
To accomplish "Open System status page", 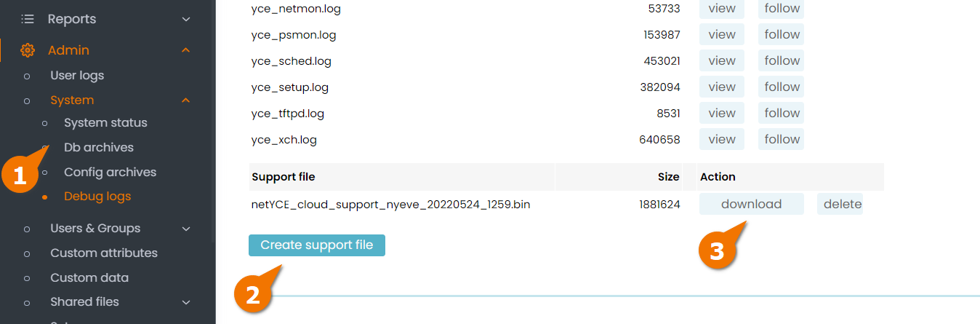I will 105,123.
